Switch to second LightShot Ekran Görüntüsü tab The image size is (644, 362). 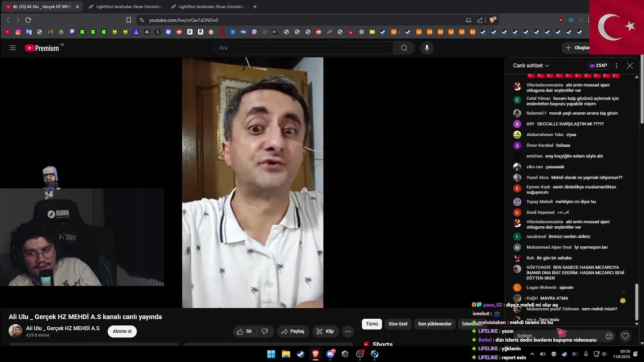click(125, 7)
